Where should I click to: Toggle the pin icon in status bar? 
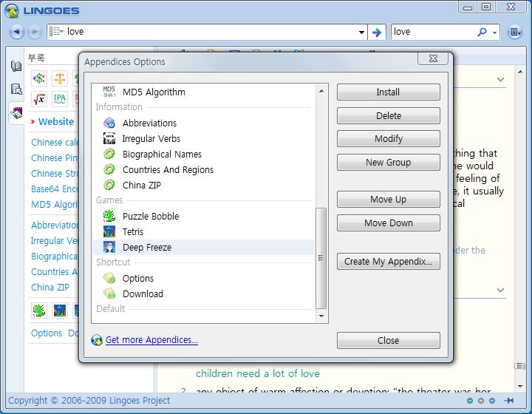pyautogui.click(x=508, y=401)
